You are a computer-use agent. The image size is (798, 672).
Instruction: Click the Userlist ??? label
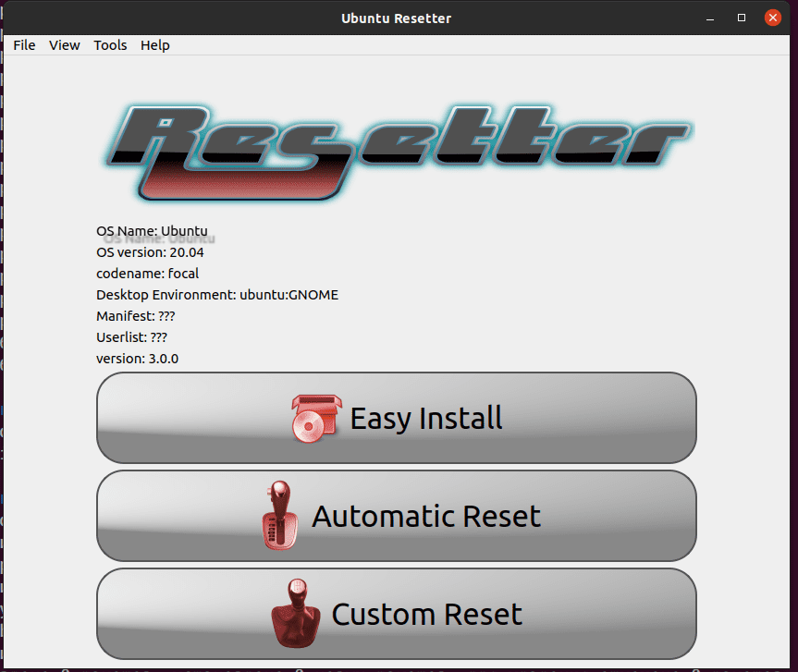pyautogui.click(x=131, y=337)
